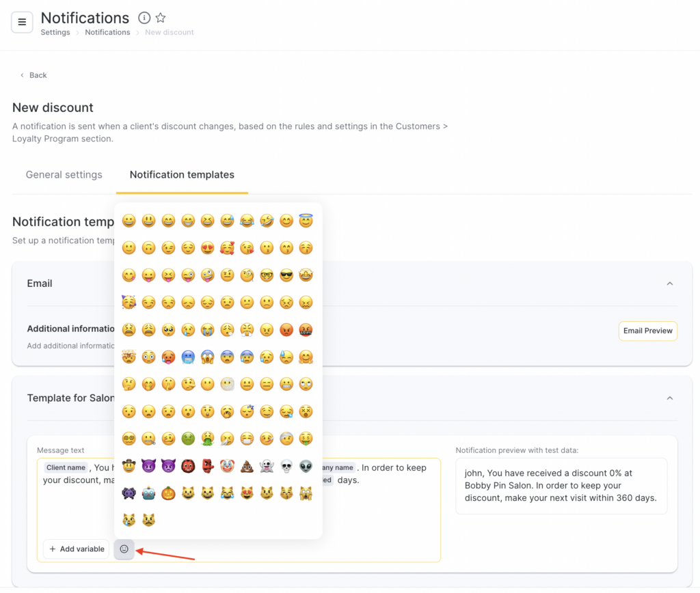Open the Settings breadcrumb link

(x=55, y=33)
